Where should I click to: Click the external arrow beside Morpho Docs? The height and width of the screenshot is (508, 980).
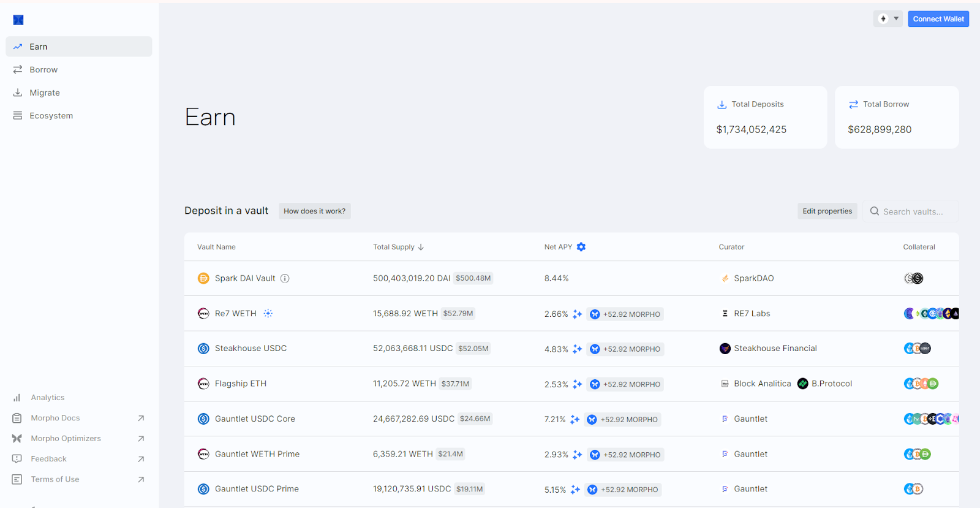tap(141, 418)
